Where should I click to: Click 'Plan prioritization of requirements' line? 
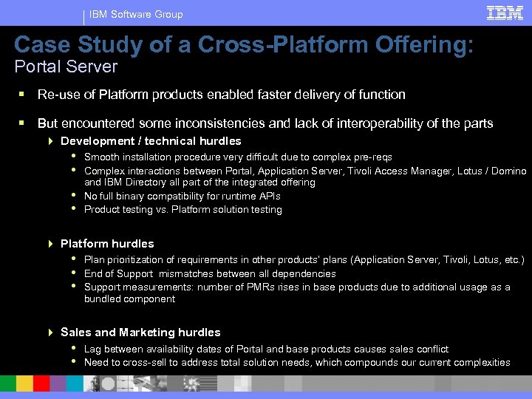[304, 260]
